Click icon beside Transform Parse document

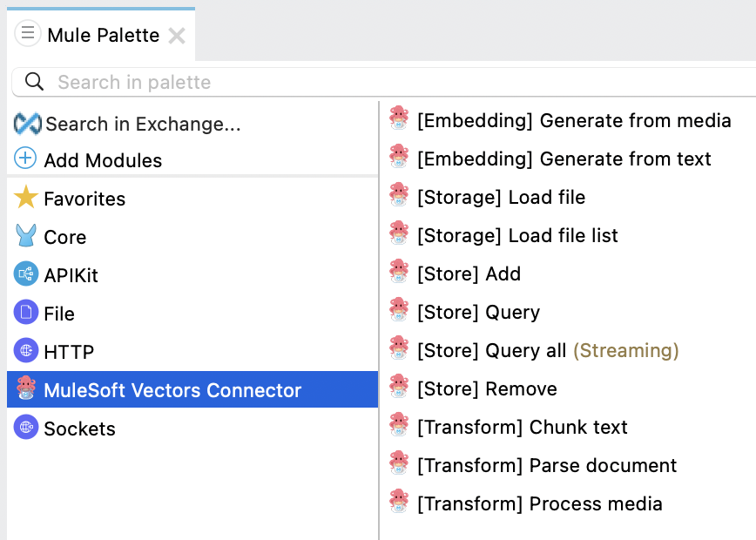(x=399, y=462)
